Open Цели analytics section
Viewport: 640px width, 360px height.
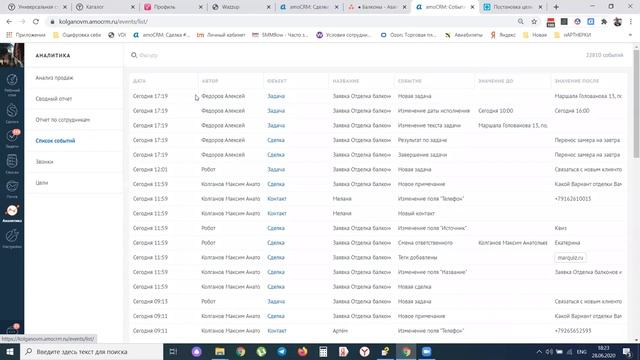42,183
